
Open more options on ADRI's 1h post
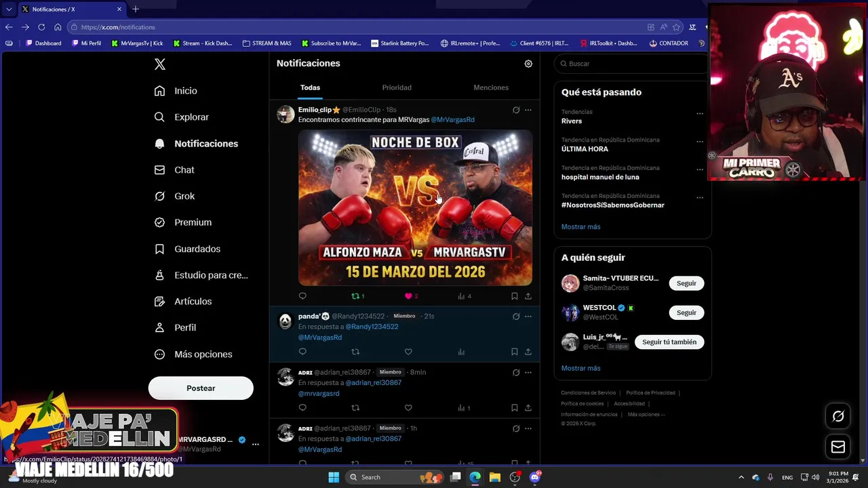click(528, 428)
